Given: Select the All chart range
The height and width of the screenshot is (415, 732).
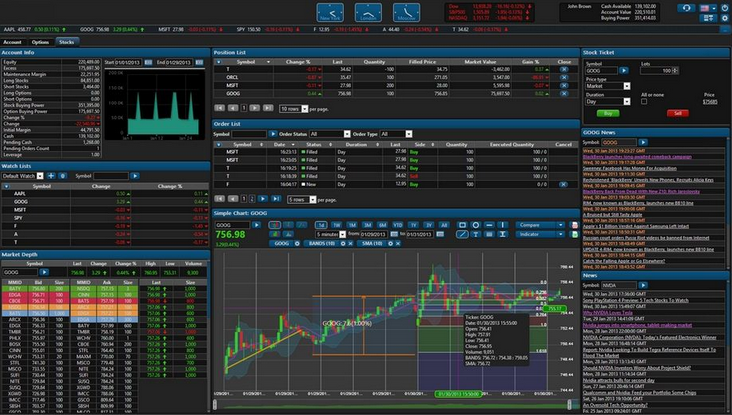Looking at the screenshot, I should (x=444, y=225).
